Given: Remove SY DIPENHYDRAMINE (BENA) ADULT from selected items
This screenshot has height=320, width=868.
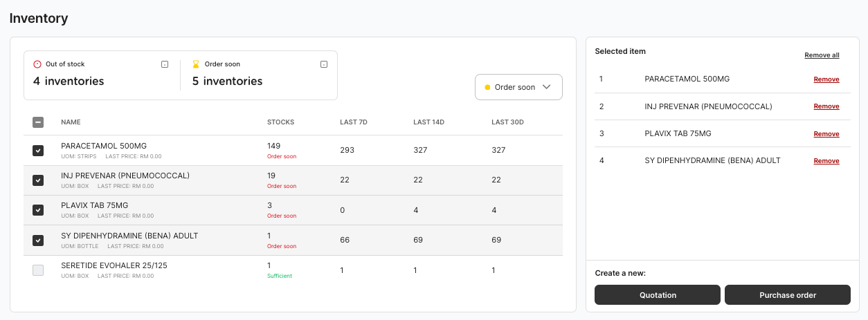Looking at the screenshot, I should 826,161.
